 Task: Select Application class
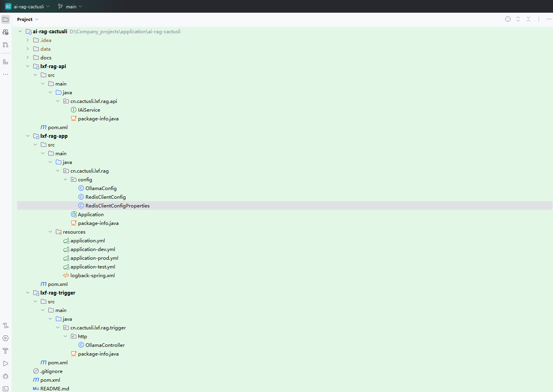pyautogui.click(x=91, y=214)
